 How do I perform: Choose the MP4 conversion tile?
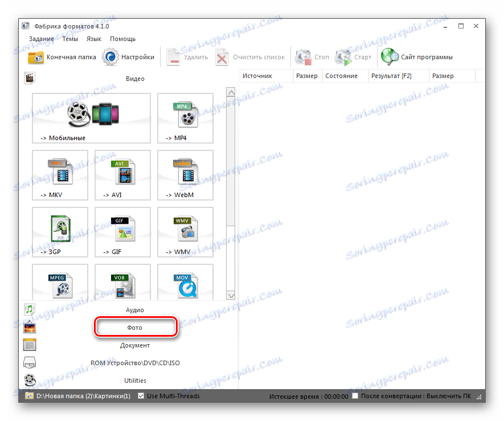click(185, 118)
